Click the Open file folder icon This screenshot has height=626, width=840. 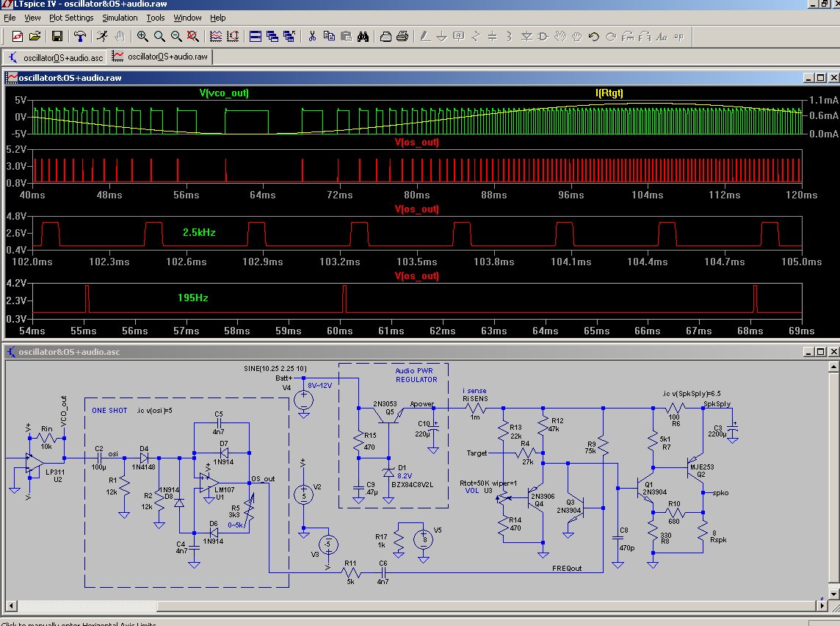click(x=35, y=36)
